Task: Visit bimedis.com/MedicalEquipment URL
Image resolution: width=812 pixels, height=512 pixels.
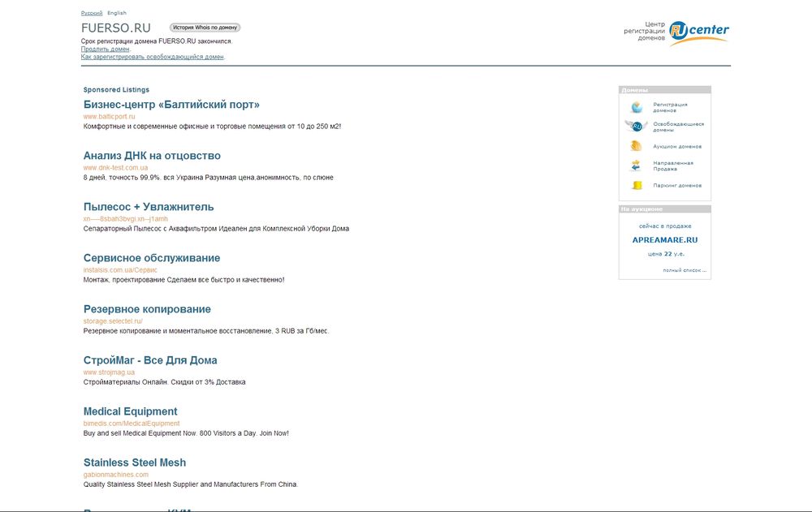Action: coord(132,424)
